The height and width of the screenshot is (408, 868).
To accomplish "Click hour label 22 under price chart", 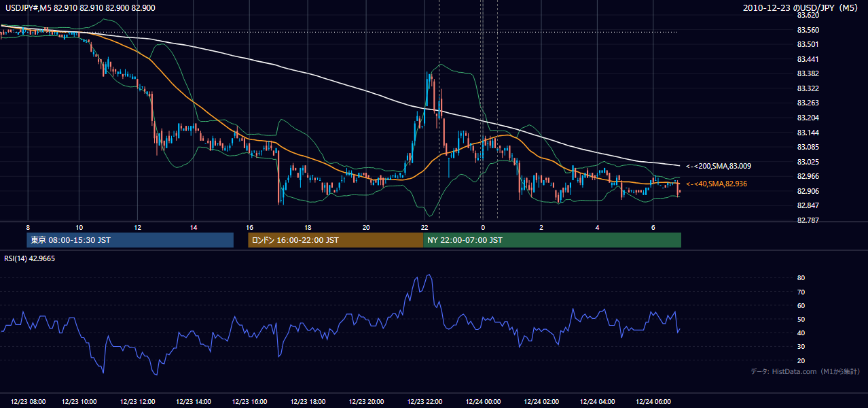I will click(x=424, y=226).
